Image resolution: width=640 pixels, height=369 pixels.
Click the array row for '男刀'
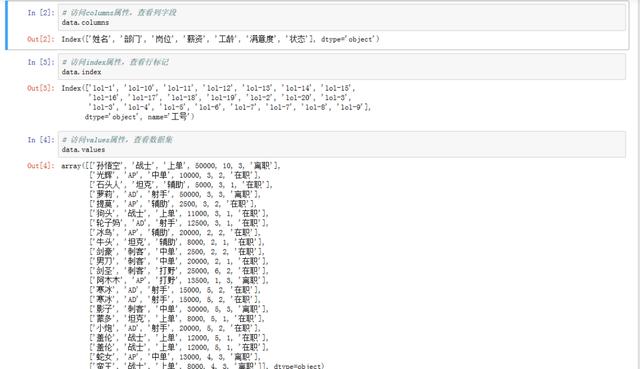click(x=179, y=261)
